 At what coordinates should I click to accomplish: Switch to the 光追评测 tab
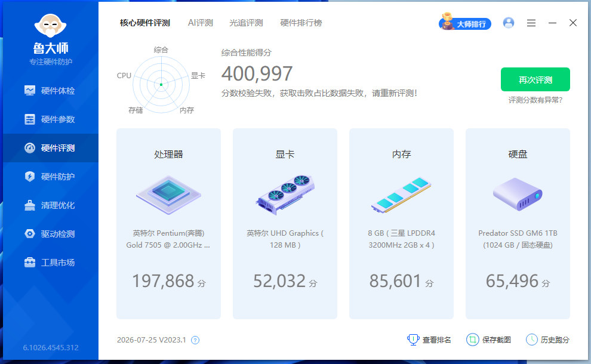(246, 23)
